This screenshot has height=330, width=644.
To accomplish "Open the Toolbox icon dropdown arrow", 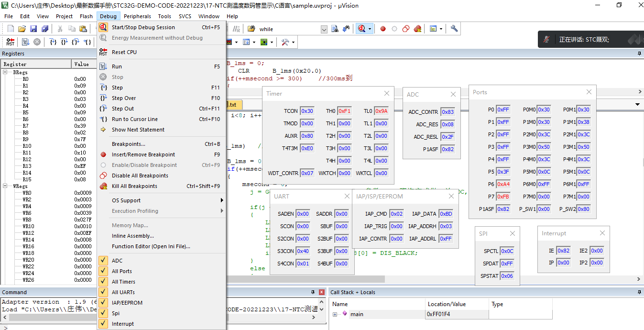I will tap(293, 42).
